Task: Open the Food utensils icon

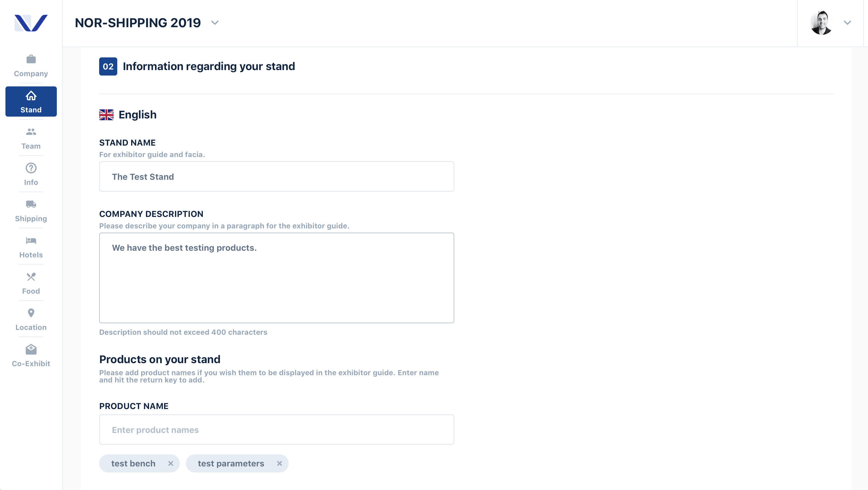Action: click(31, 276)
